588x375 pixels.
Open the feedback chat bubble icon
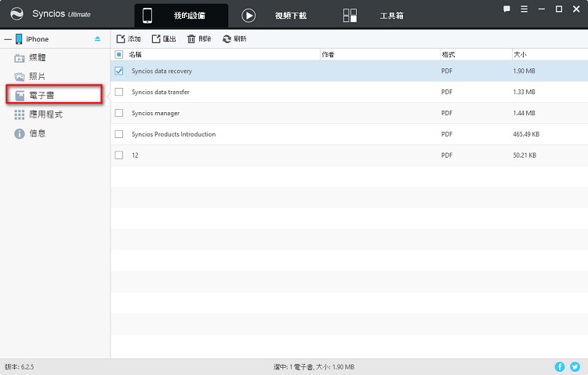506,9
